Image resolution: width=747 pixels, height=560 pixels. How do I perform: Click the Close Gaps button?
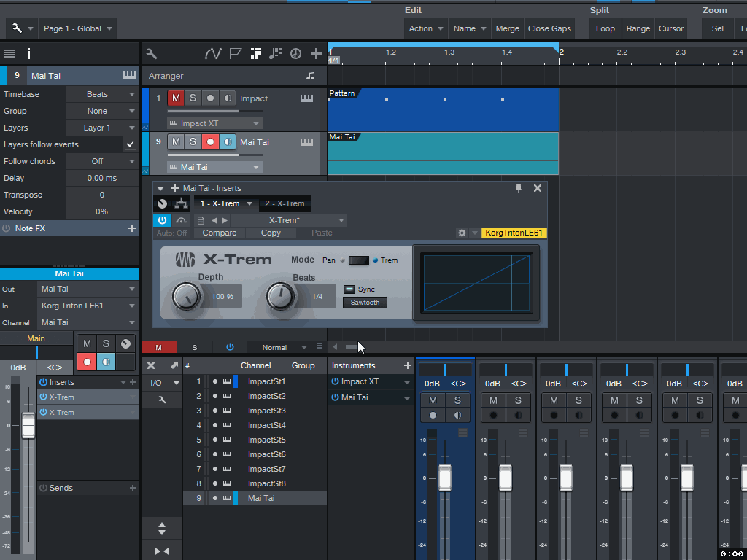[549, 28]
